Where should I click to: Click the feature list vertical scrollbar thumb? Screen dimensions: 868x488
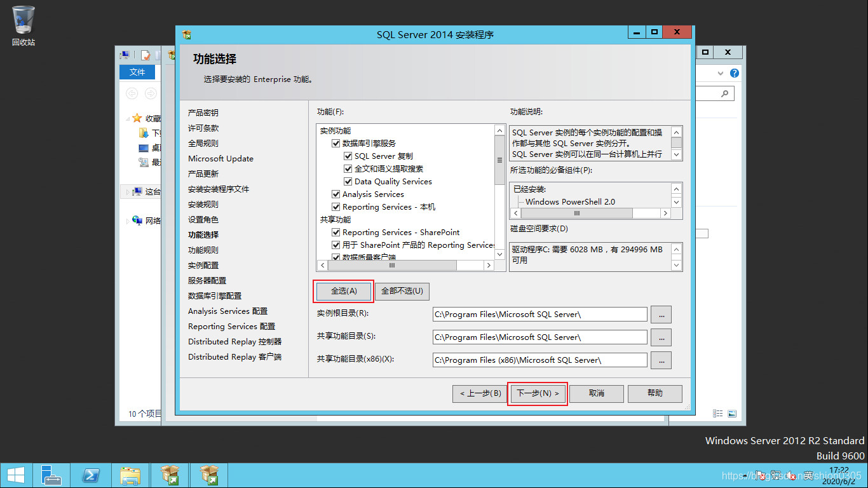coord(499,160)
